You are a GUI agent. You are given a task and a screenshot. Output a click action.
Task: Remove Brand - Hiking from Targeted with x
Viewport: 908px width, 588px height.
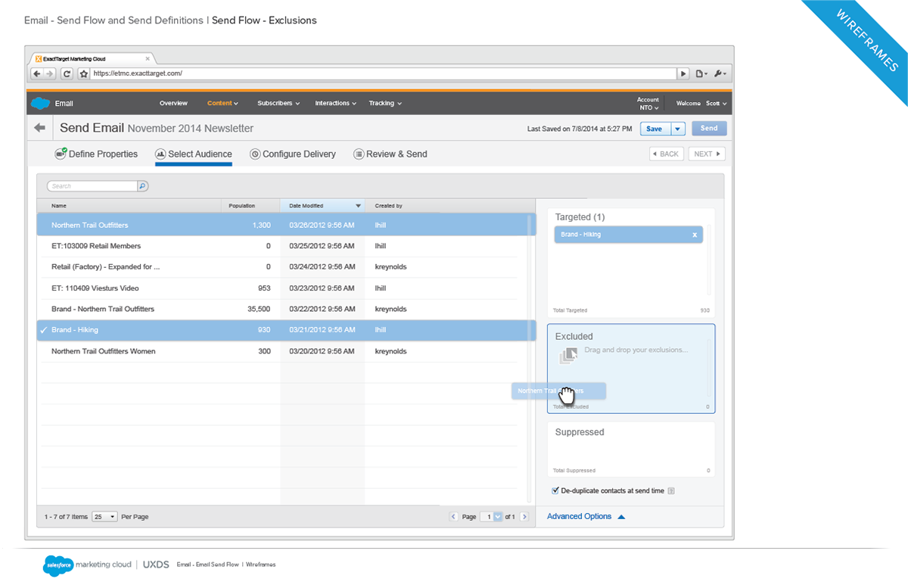[695, 235]
